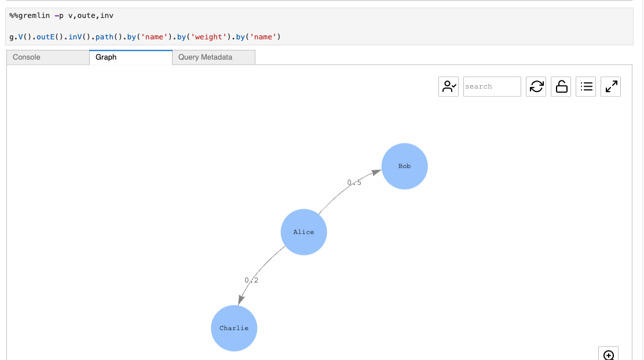Expand graph to fullscreen
The height and width of the screenshot is (360, 644).
(x=610, y=87)
